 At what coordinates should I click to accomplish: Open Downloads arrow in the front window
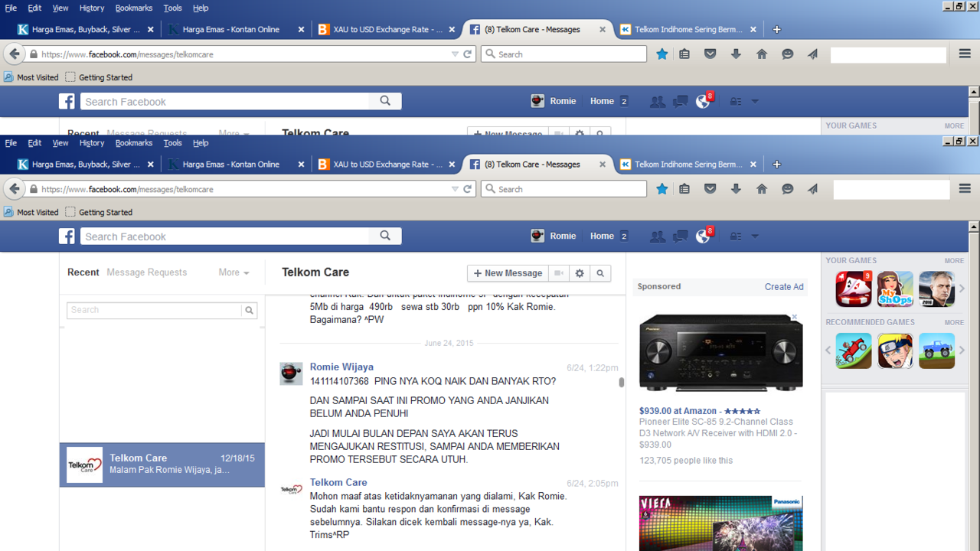coord(736,189)
